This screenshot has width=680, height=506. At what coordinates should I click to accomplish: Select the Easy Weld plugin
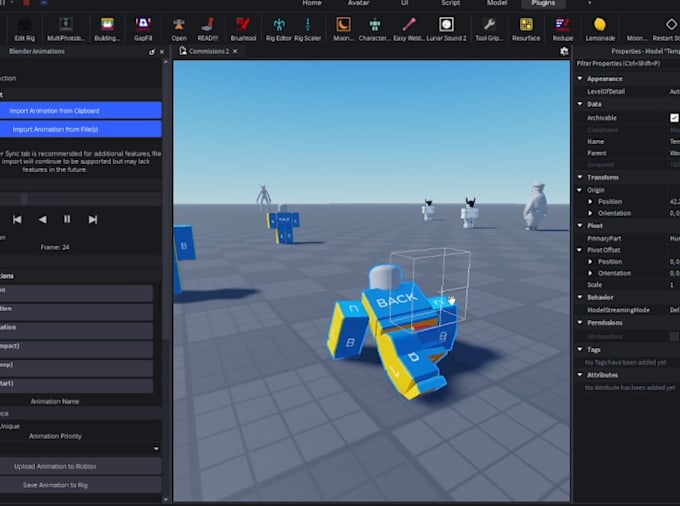(x=409, y=29)
